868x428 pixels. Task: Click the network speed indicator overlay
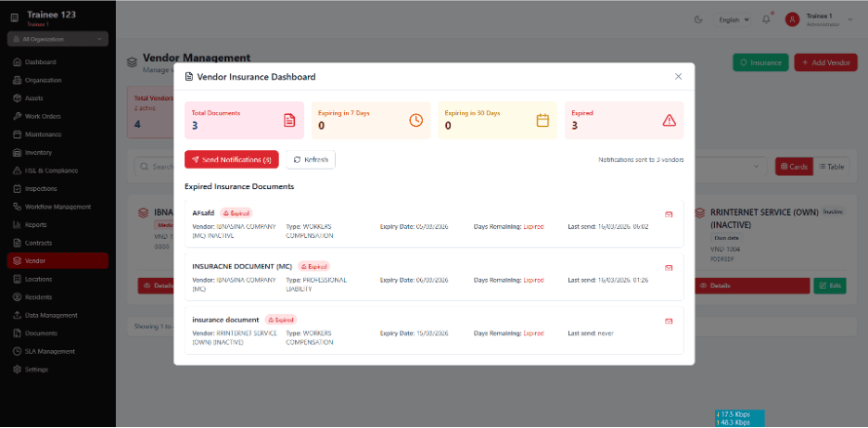click(x=740, y=418)
